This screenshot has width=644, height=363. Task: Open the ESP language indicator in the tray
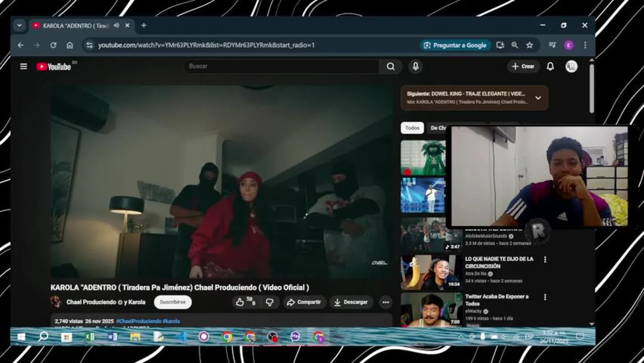tap(530, 337)
